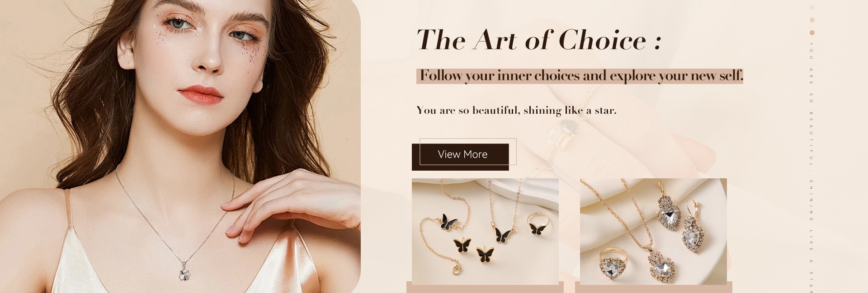This screenshot has height=293, width=868.
Task: Click the butterfly bracelet charm in product image
Action: click(448, 222)
